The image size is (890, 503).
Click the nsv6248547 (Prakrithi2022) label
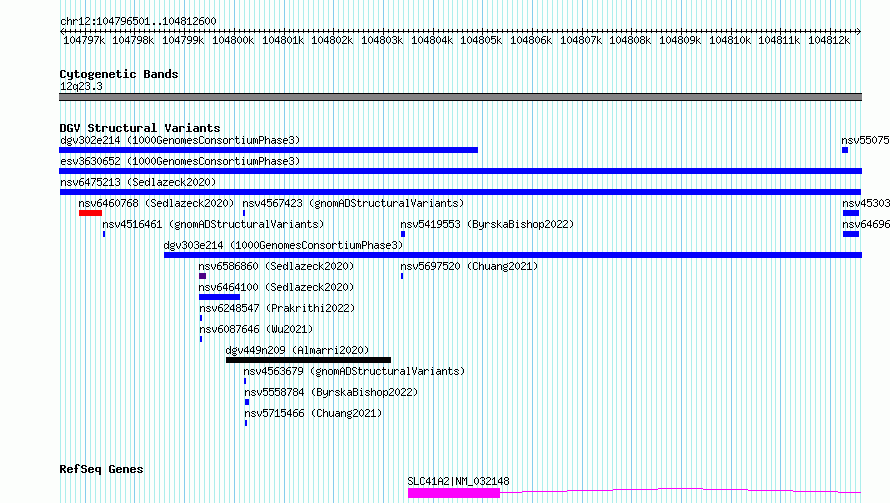point(277,308)
